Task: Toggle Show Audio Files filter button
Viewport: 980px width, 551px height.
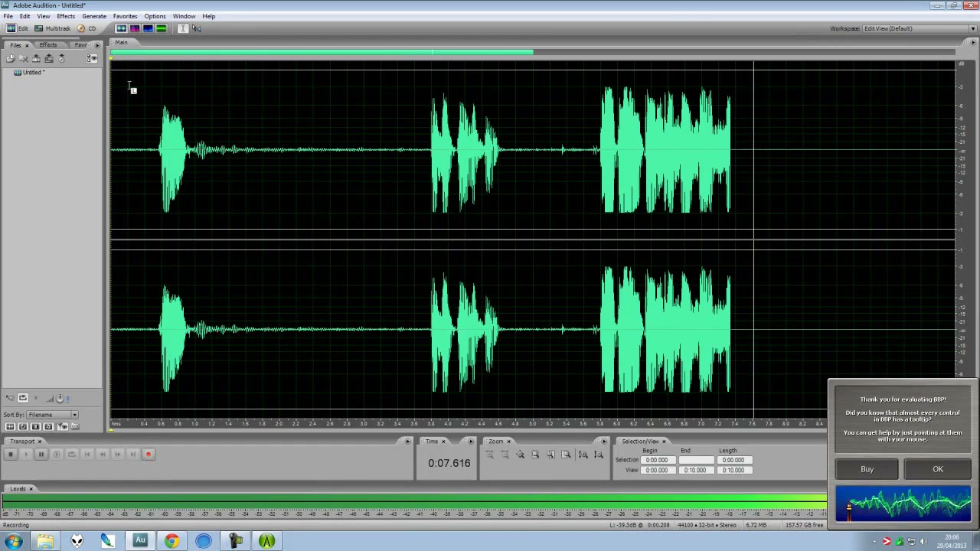Action: pyautogui.click(x=10, y=426)
